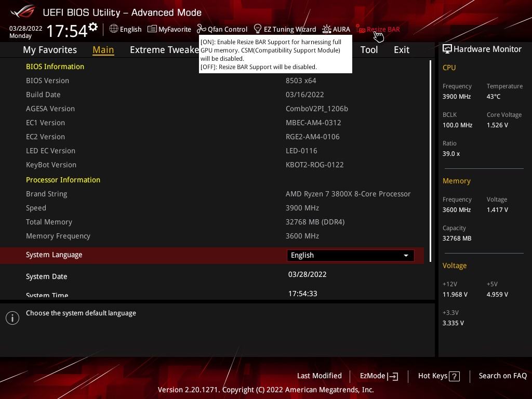Viewport: 532px width, 399px height.
Task: Select the System Language row
Action: point(212,255)
